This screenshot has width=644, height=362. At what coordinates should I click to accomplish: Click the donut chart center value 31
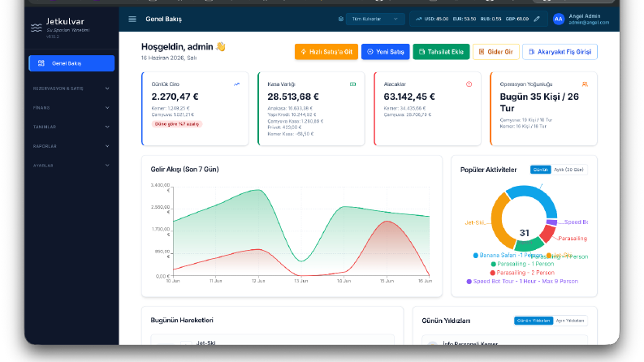525,233
